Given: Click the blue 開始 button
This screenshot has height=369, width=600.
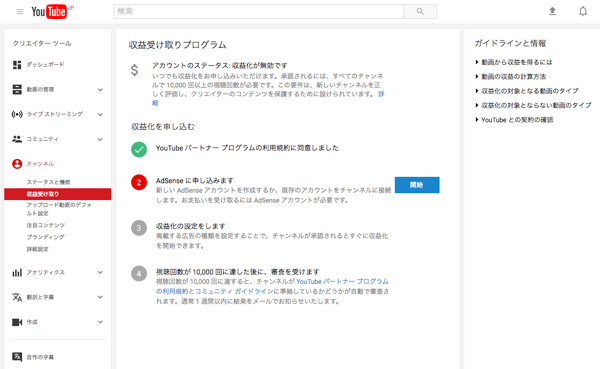Looking at the screenshot, I should [x=417, y=185].
